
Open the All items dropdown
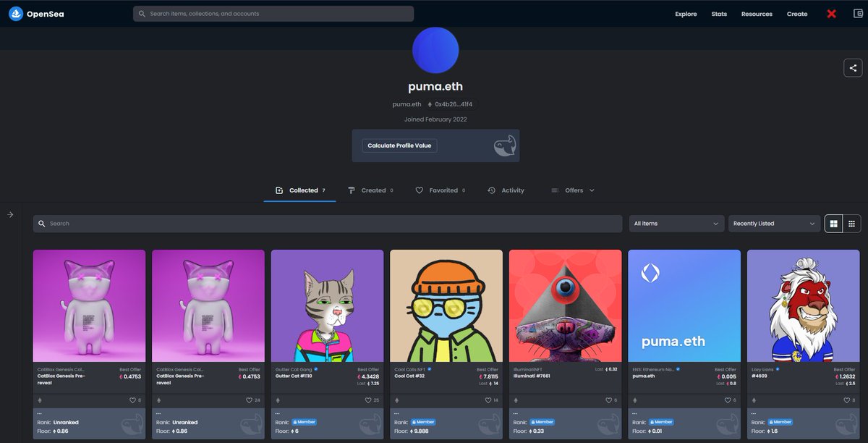coord(676,224)
